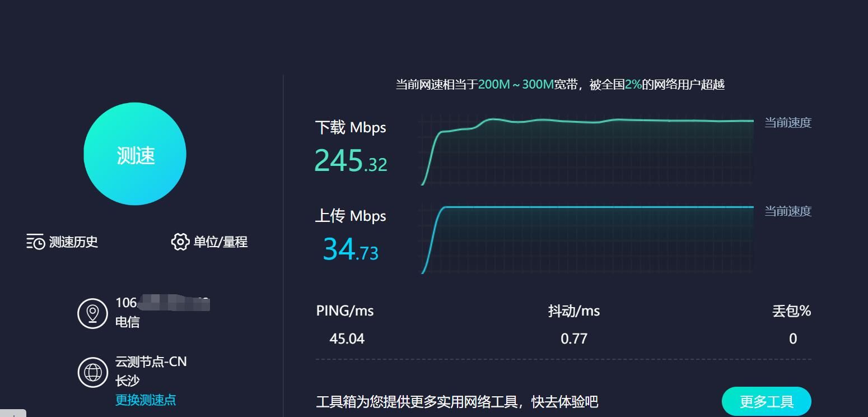Click the PING/ms value 45.04

tap(347, 339)
